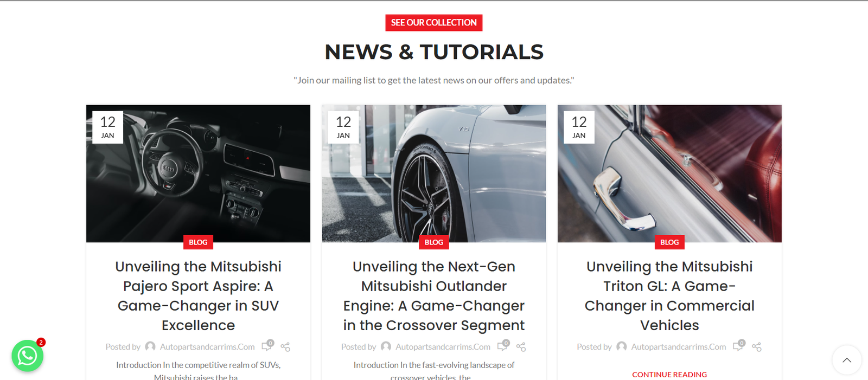Click share icon on Triton GL post
Image resolution: width=868 pixels, height=380 pixels.
tap(757, 347)
